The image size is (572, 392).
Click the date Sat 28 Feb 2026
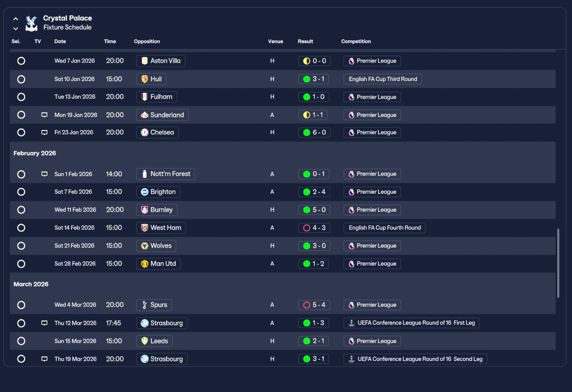[75, 264]
